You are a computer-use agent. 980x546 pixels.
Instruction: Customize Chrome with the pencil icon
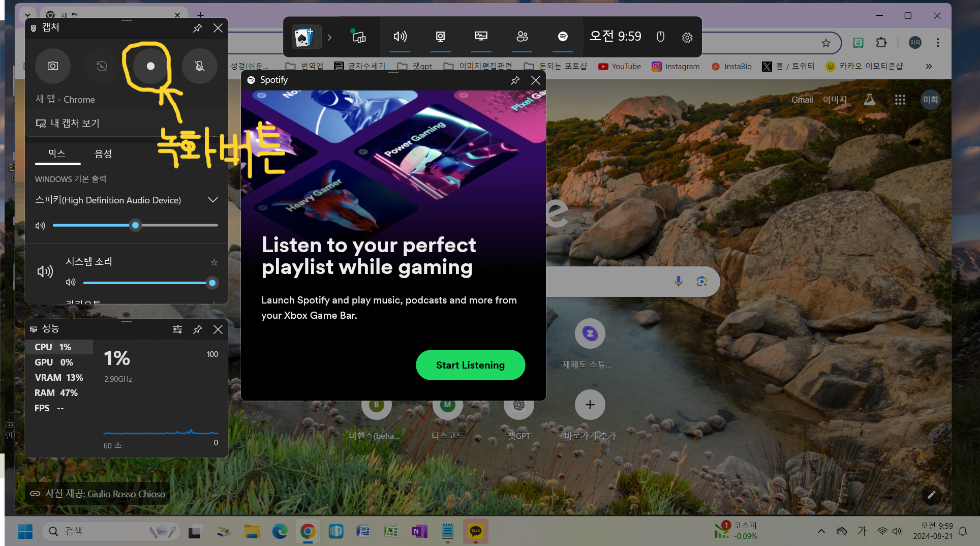tap(931, 495)
